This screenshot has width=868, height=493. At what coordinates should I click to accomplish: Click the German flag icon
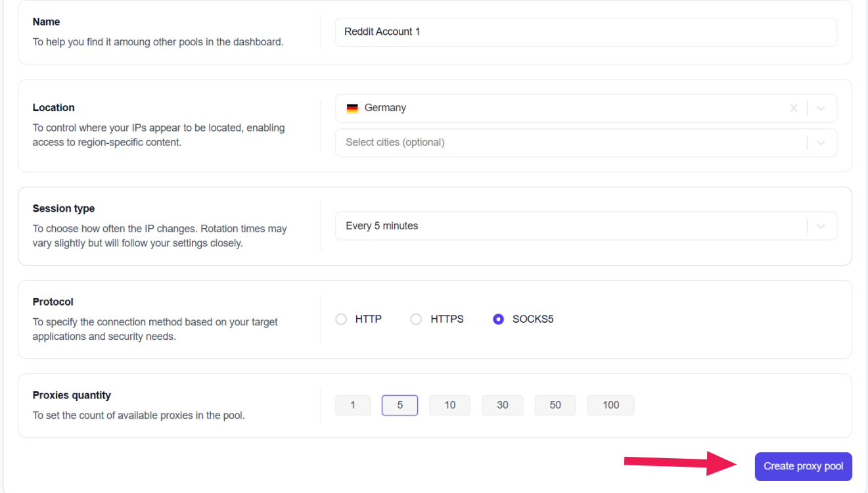(352, 108)
